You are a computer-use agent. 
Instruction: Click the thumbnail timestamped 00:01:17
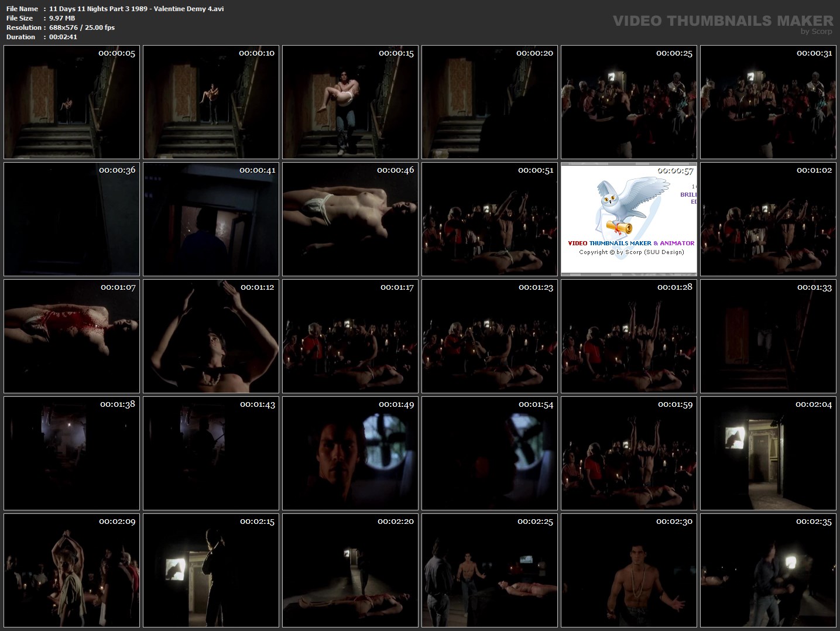click(350, 336)
